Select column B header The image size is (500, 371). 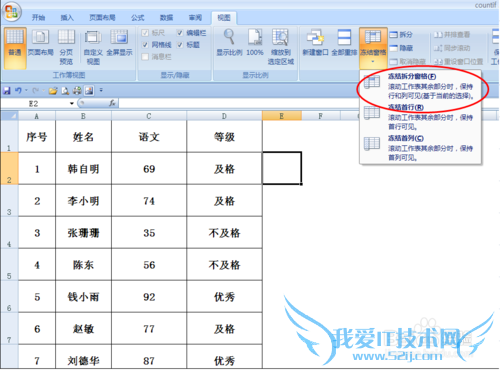[x=83, y=116]
